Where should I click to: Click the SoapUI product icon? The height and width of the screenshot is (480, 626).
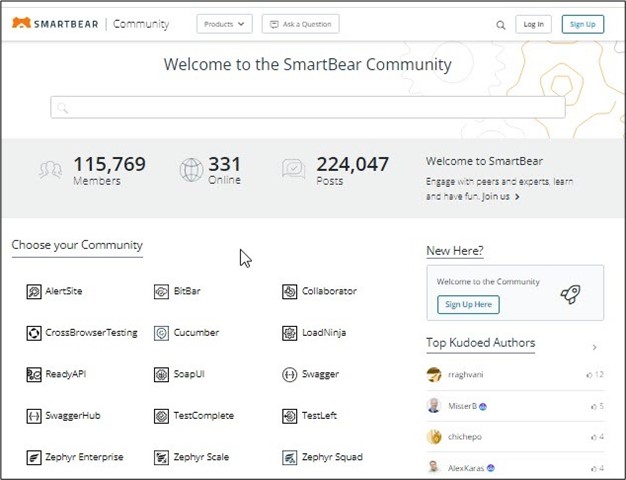pos(162,375)
